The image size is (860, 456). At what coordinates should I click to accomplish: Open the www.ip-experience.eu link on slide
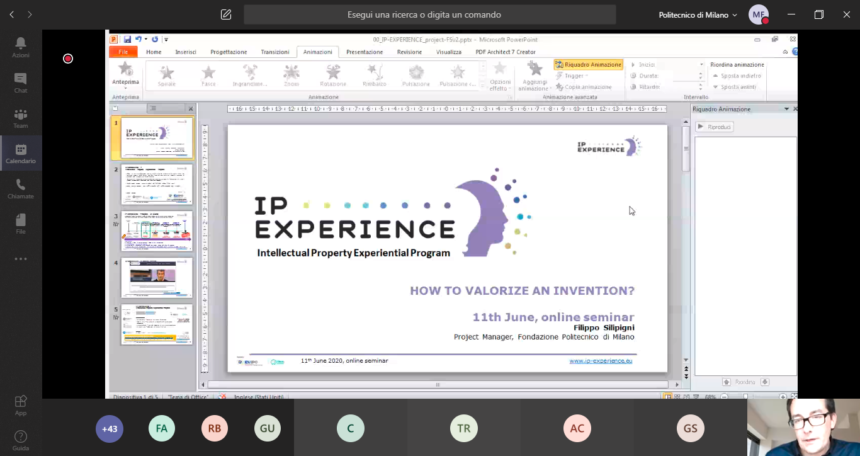coord(601,361)
